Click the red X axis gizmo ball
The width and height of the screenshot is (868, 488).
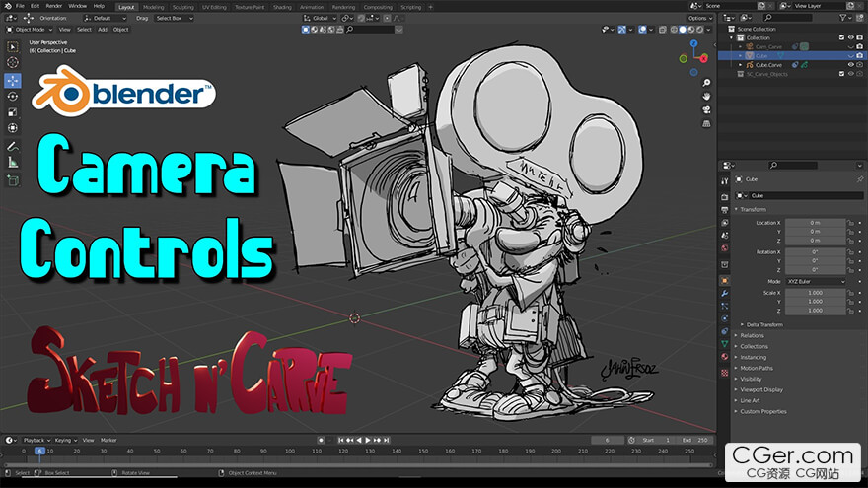point(703,58)
